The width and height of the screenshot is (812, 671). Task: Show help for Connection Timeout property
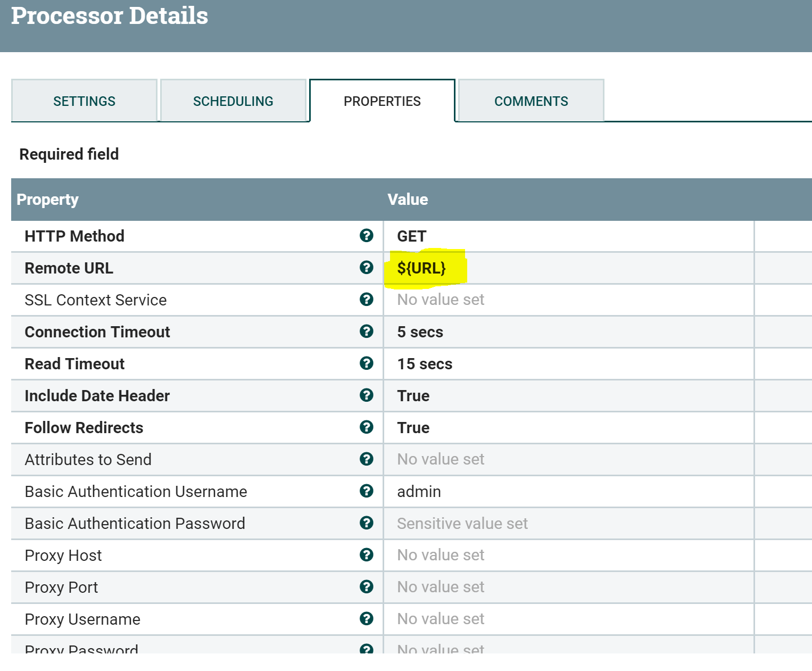[x=366, y=332]
